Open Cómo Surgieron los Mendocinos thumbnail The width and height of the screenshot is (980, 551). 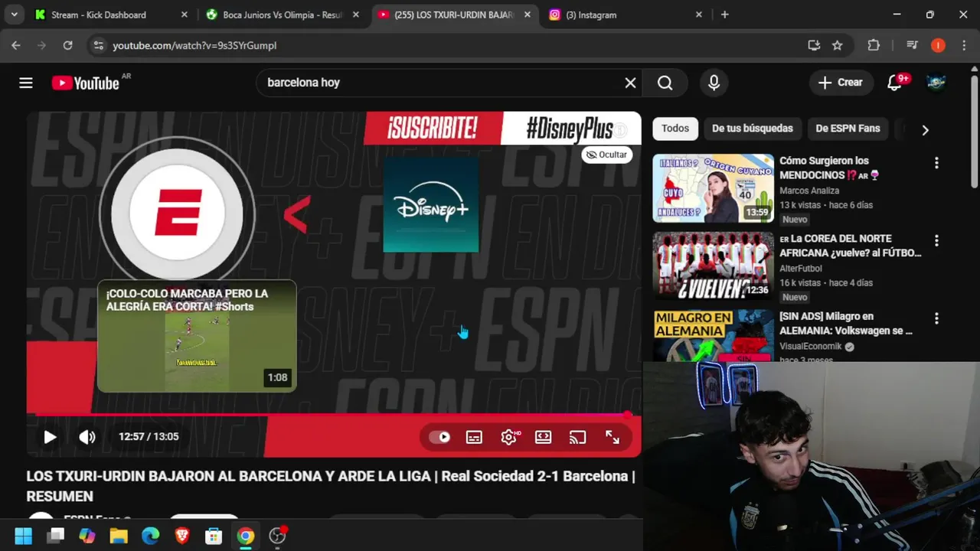coord(713,188)
